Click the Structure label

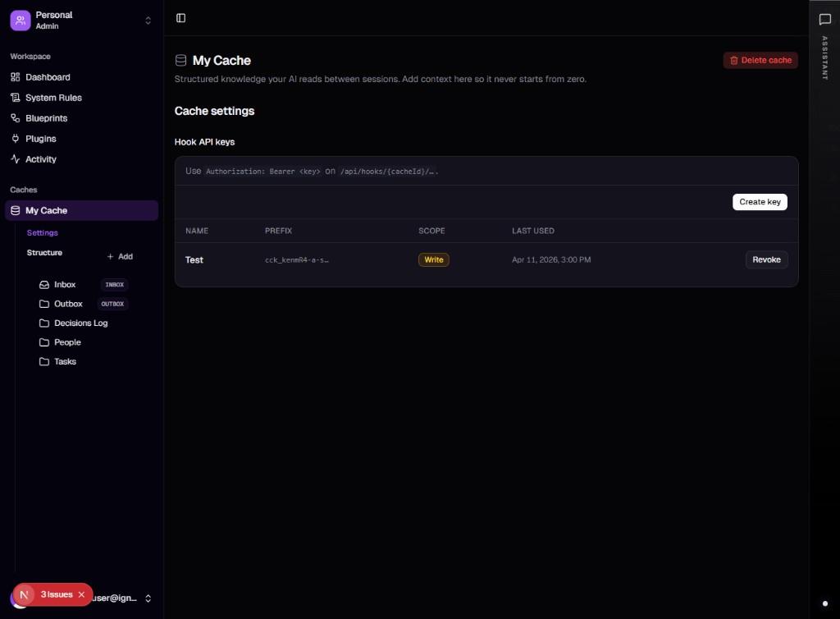tap(44, 252)
